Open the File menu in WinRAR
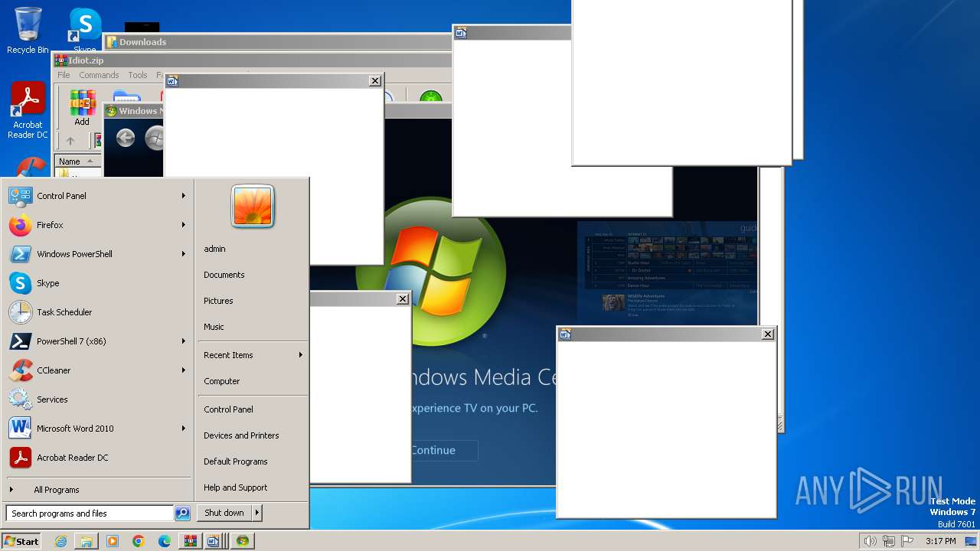Viewport: 980px width, 551px height. [x=64, y=75]
